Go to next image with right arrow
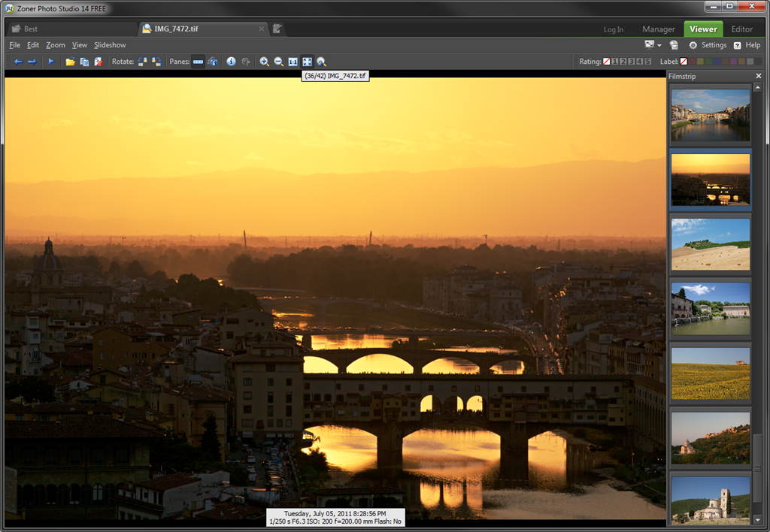 (x=32, y=62)
